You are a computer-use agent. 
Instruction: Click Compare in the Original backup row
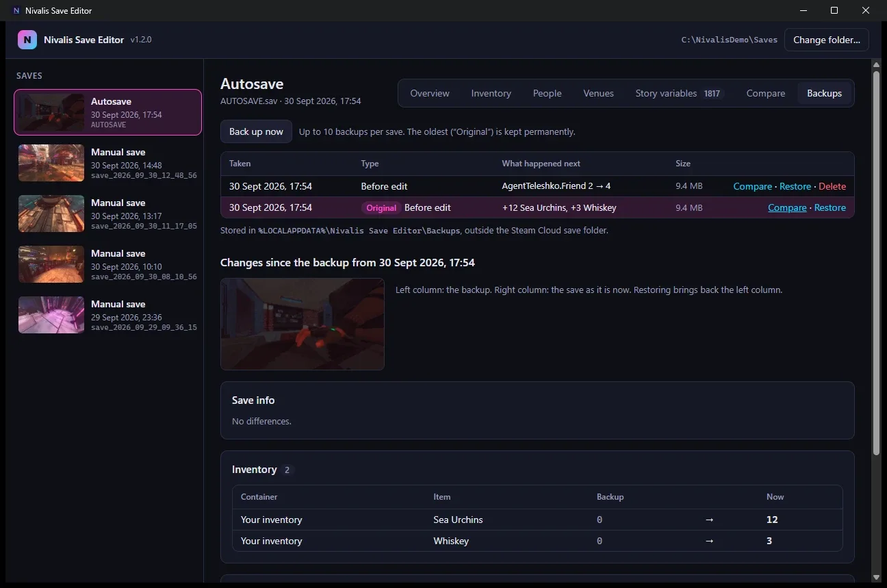[x=787, y=207]
